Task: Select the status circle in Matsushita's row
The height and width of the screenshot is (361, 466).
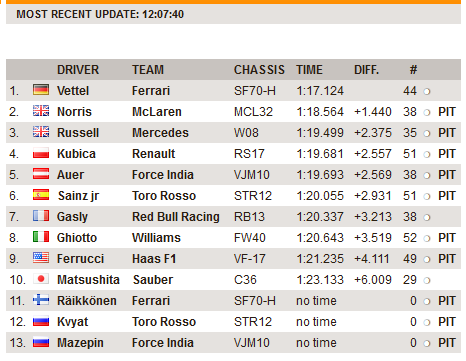Action: click(x=427, y=280)
